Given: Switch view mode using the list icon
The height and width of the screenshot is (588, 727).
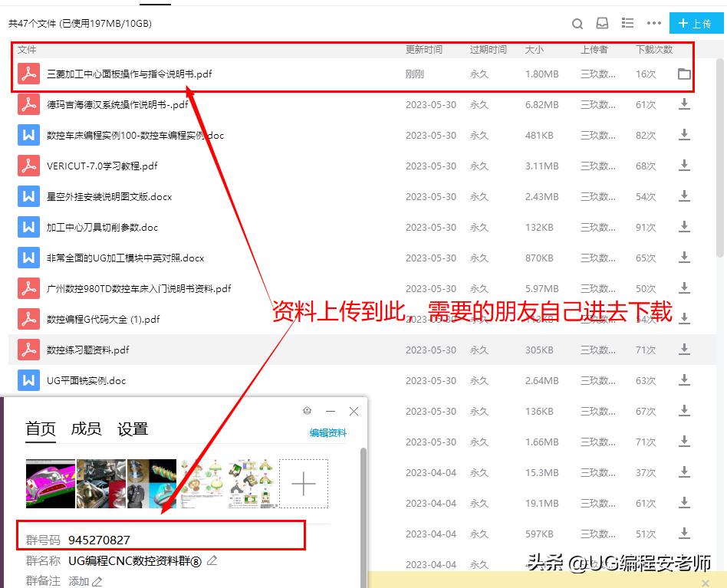Looking at the screenshot, I should pyautogui.click(x=627, y=24).
